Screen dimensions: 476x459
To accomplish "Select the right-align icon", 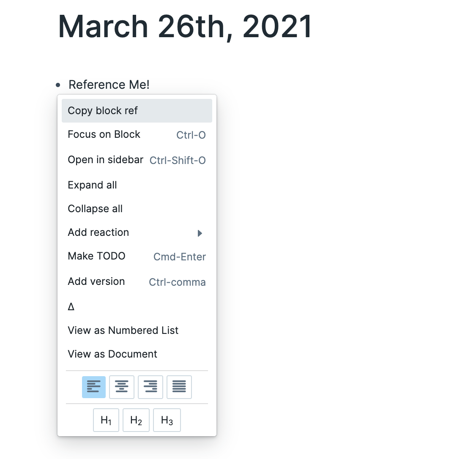I will 150,387.
